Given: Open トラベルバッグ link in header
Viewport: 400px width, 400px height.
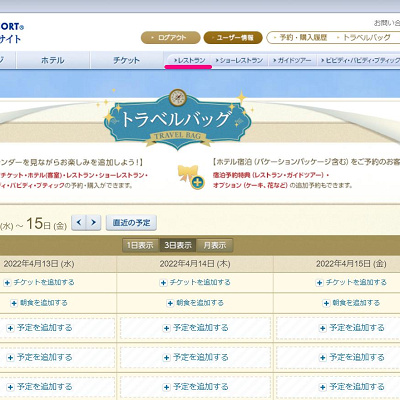Looking at the screenshot, I should pos(366,38).
